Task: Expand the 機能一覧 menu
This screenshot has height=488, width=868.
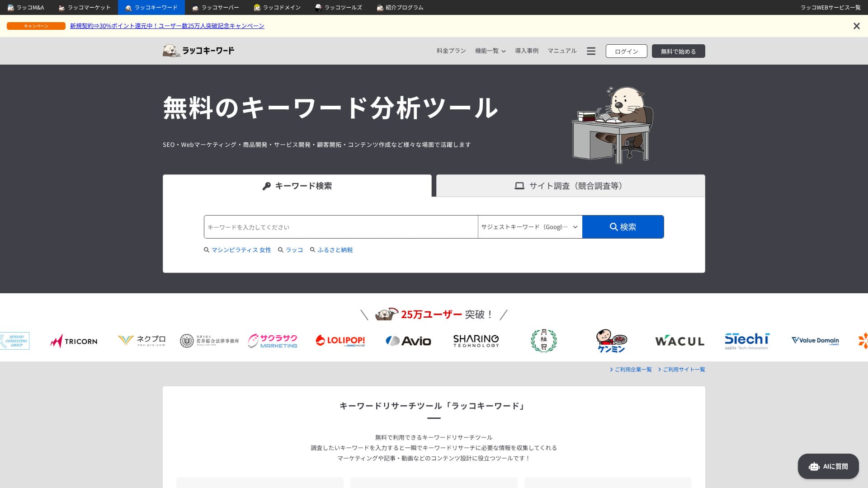Action: click(490, 51)
